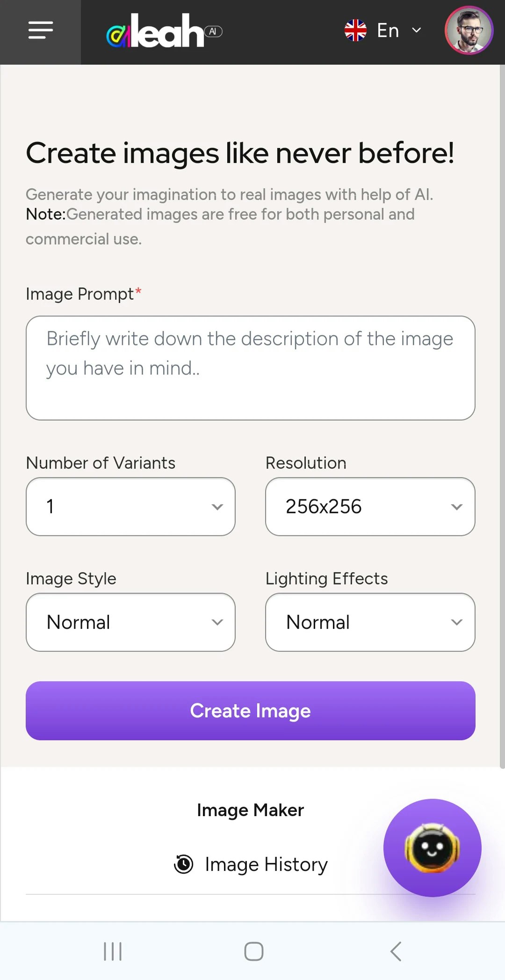Viewport: 505px width, 980px height.
Task: Tap the Image History clock icon
Action: point(184,864)
